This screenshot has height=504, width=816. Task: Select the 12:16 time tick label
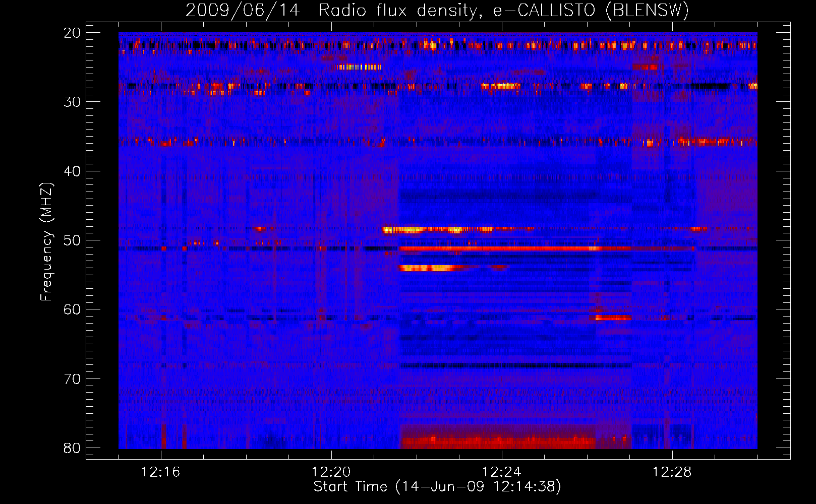click(161, 472)
